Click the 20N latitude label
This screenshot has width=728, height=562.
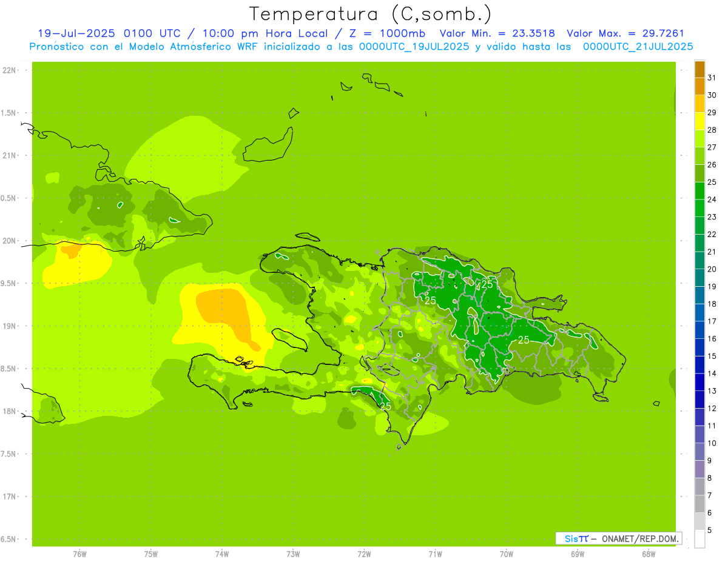tap(10, 241)
